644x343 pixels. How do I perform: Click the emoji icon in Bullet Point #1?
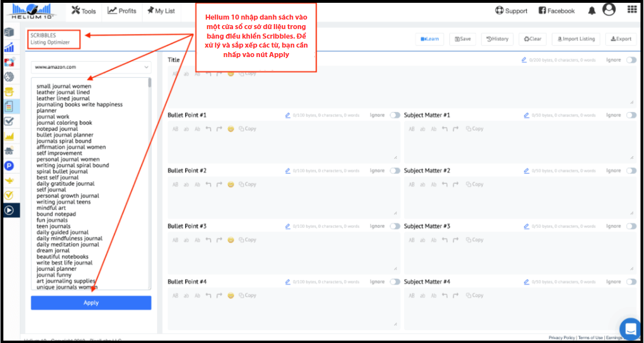click(230, 129)
